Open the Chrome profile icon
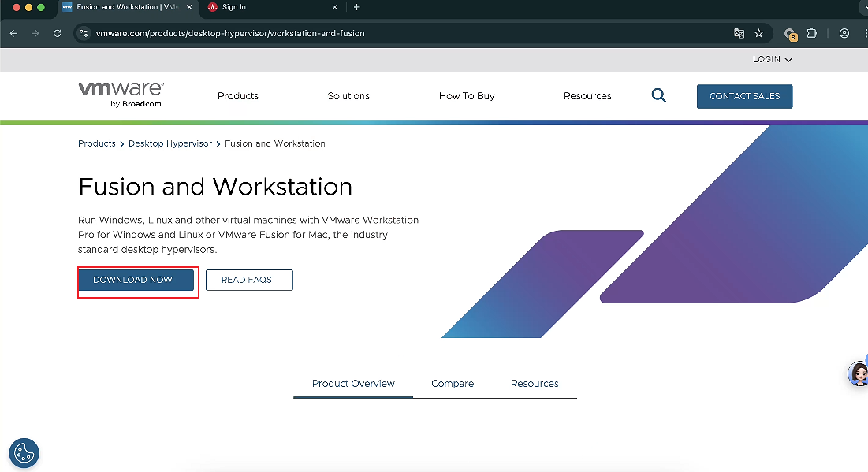This screenshot has height=472, width=868. click(844, 33)
